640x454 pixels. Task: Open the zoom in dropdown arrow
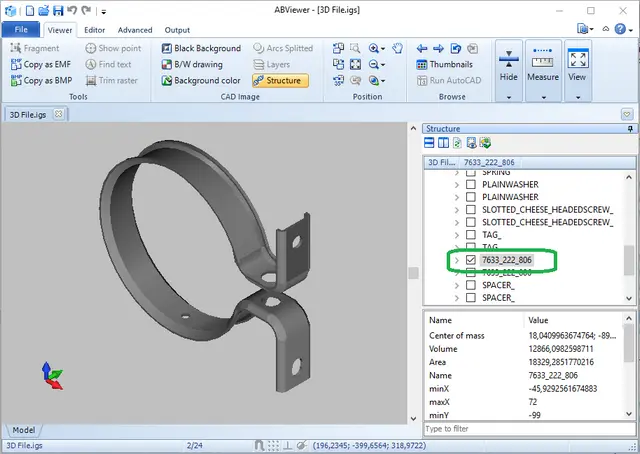click(383, 49)
